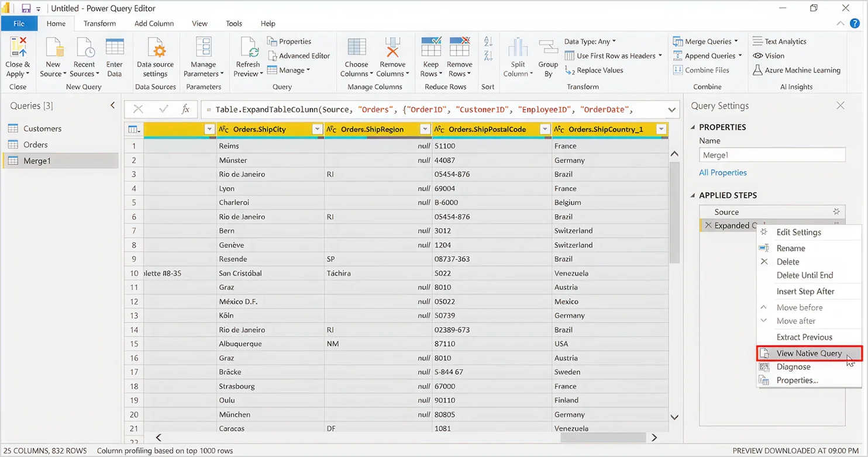The image size is (868, 457).
Task: Switch to the Add Column tab
Action: (154, 23)
